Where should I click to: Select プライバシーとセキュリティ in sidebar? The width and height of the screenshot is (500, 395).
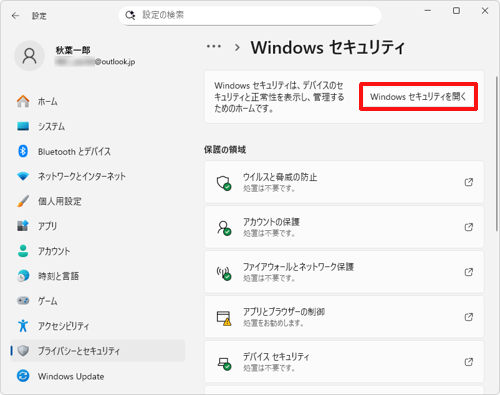(98, 351)
